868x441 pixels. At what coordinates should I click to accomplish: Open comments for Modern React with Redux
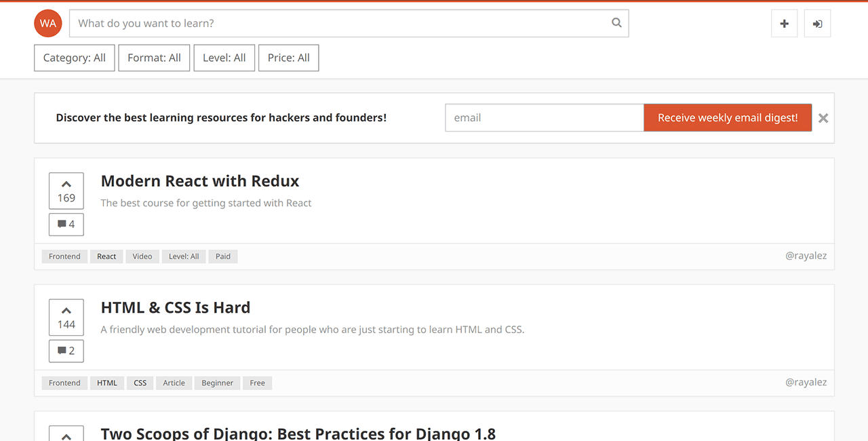pos(66,225)
